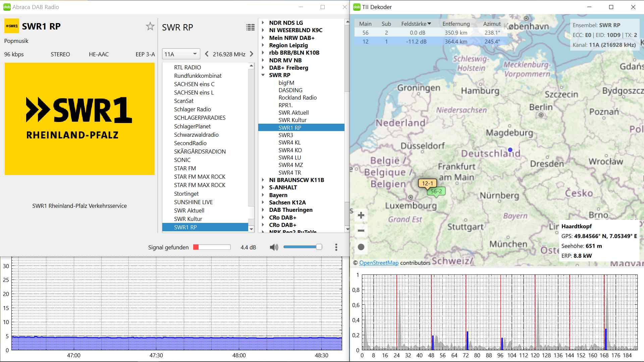Toggle the service list view icon
The image size is (644, 362).
[250, 27]
